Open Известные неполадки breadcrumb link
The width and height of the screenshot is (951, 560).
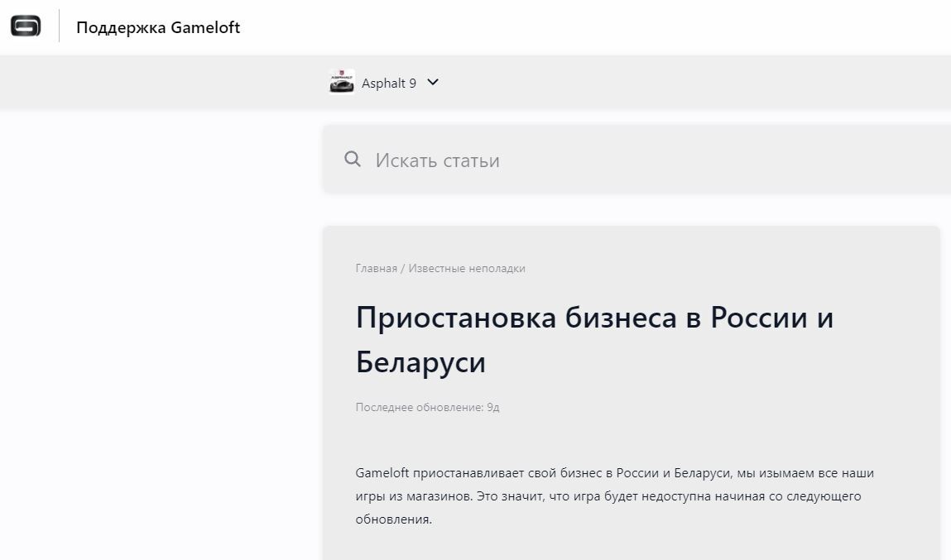click(467, 269)
